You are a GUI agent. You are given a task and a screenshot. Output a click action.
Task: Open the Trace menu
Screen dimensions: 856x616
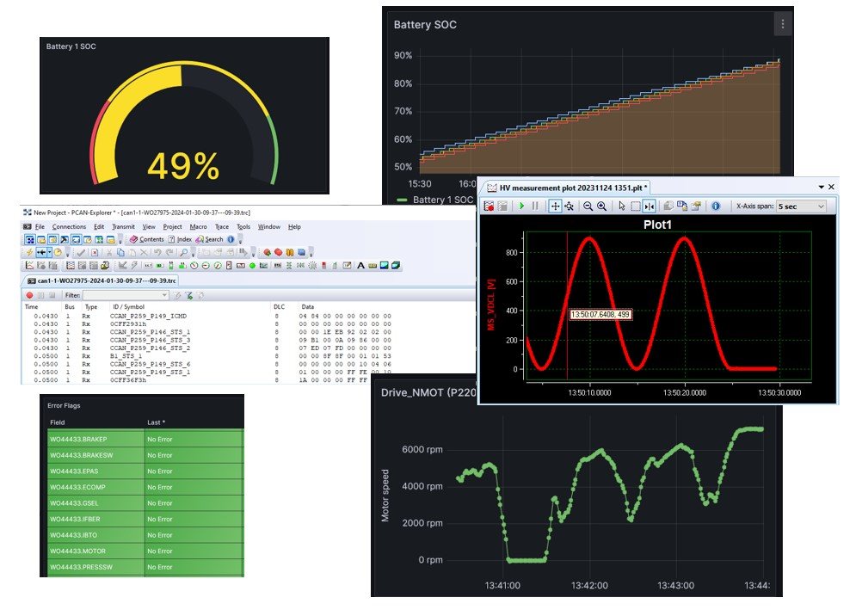click(222, 226)
